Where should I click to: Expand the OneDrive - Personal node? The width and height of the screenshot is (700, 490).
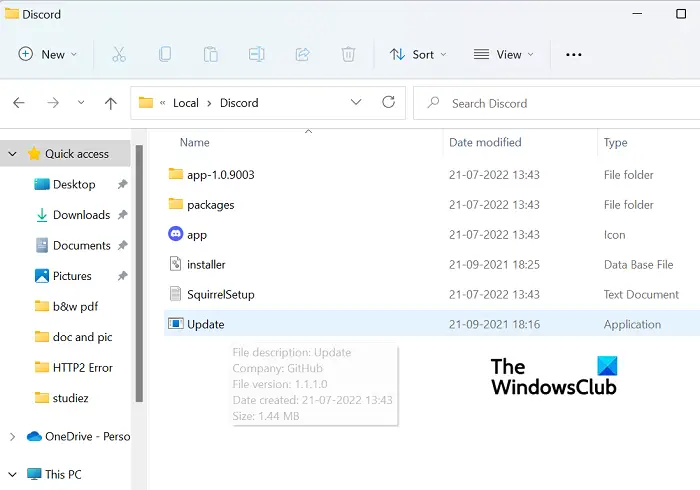point(12,436)
